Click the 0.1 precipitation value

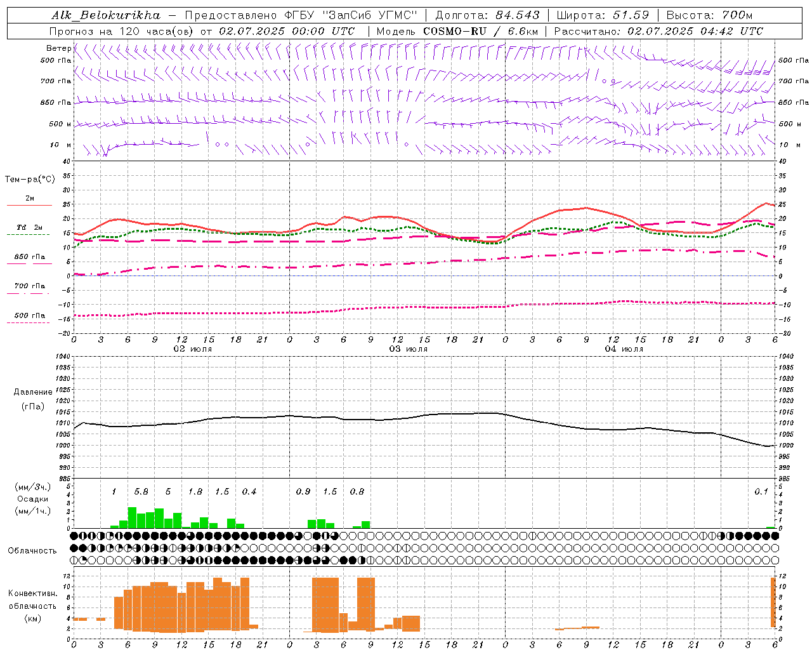tap(761, 492)
